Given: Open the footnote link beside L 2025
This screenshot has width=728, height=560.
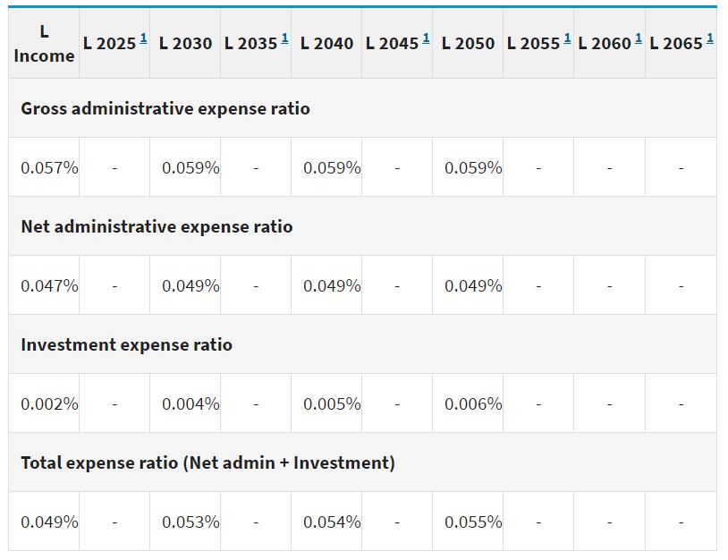Looking at the screenshot, I should pos(143,38).
